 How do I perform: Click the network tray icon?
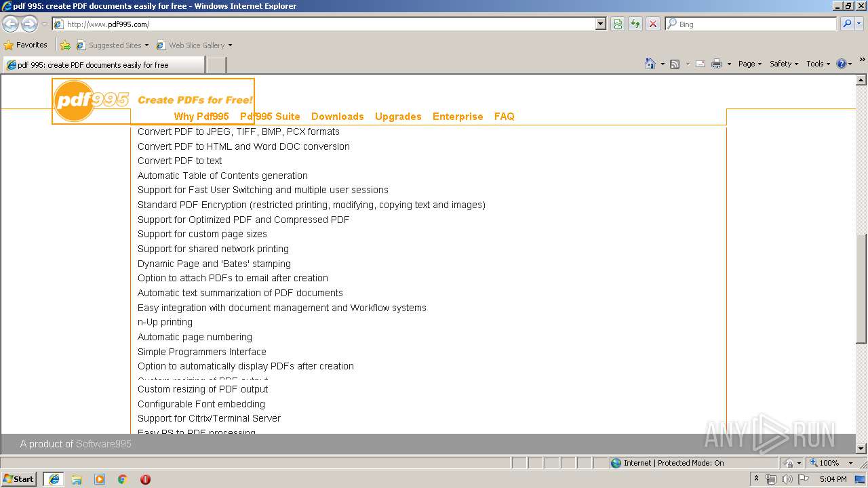771,479
